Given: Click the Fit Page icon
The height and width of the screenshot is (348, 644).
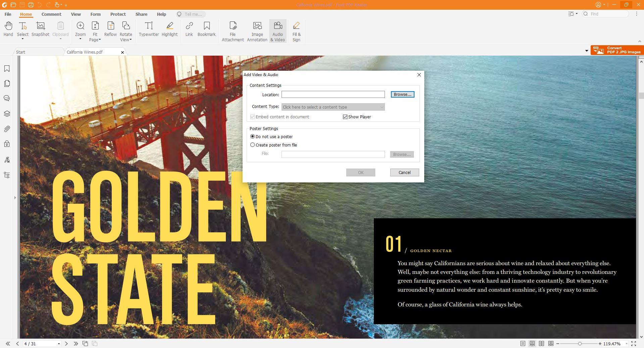Looking at the screenshot, I should pos(95,26).
